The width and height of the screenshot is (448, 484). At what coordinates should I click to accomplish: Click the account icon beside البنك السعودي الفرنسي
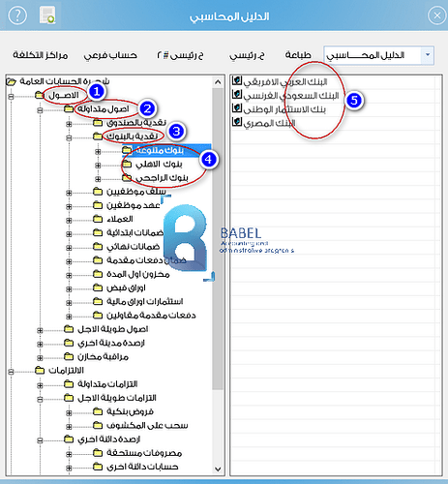(x=237, y=94)
